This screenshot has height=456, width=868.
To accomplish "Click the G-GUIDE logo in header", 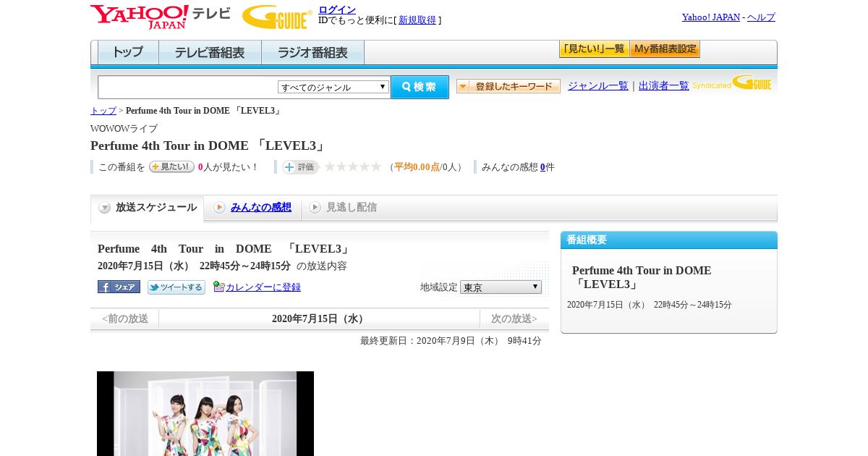I will 277,17.
